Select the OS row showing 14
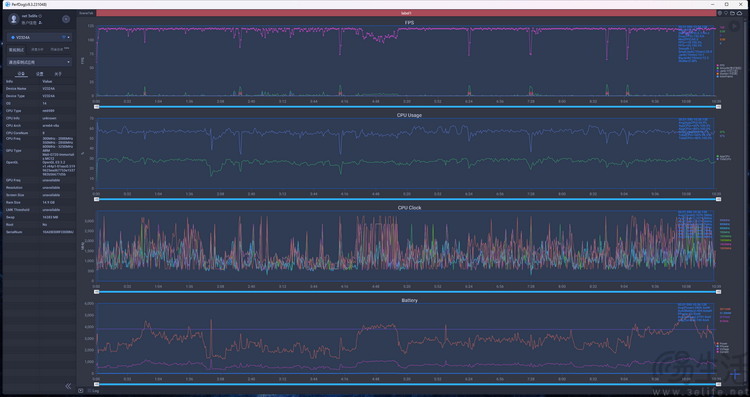The width and height of the screenshot is (750, 397). (40, 103)
